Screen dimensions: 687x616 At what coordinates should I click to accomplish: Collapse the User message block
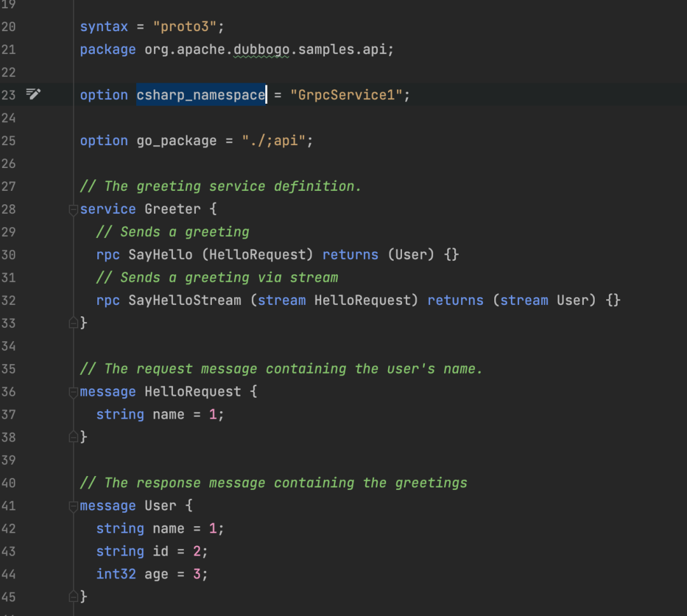click(73, 507)
